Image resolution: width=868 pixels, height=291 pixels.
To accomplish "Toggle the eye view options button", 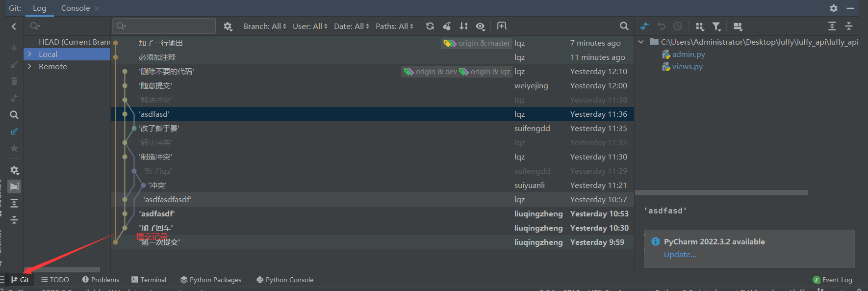I will 481,26.
